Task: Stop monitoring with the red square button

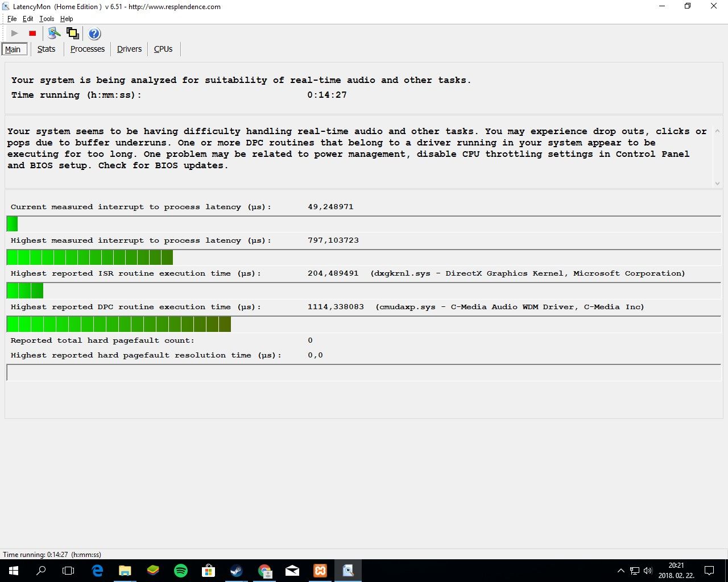Action: [x=32, y=34]
